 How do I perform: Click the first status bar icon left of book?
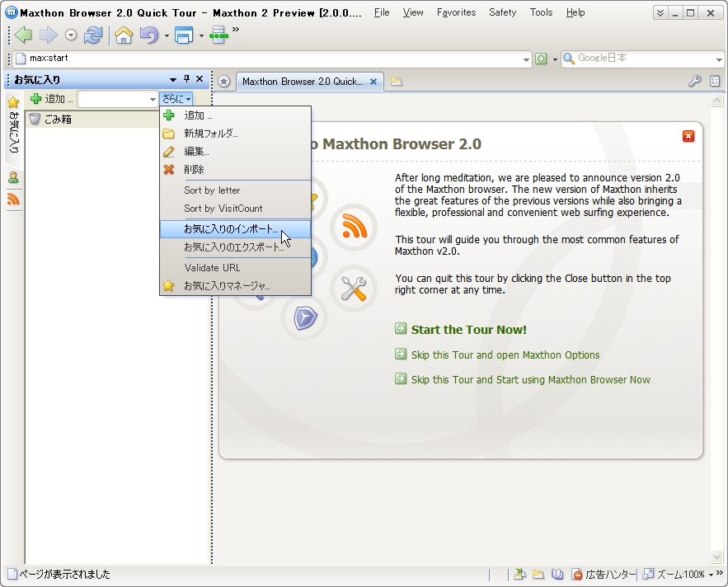519,575
